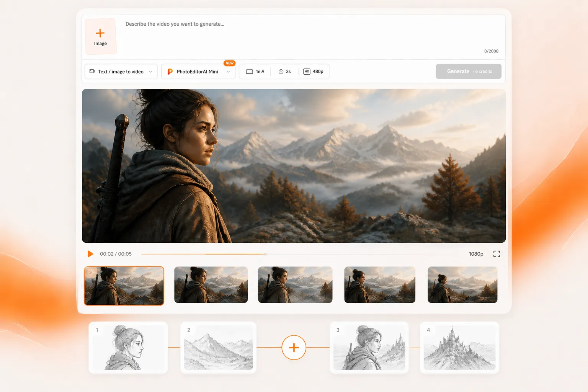
Task: Select the second video frame thumbnail
Action: pyautogui.click(x=211, y=285)
